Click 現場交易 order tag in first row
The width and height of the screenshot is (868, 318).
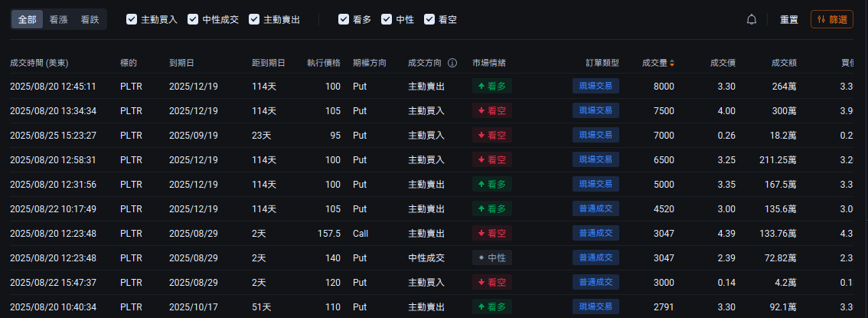596,87
